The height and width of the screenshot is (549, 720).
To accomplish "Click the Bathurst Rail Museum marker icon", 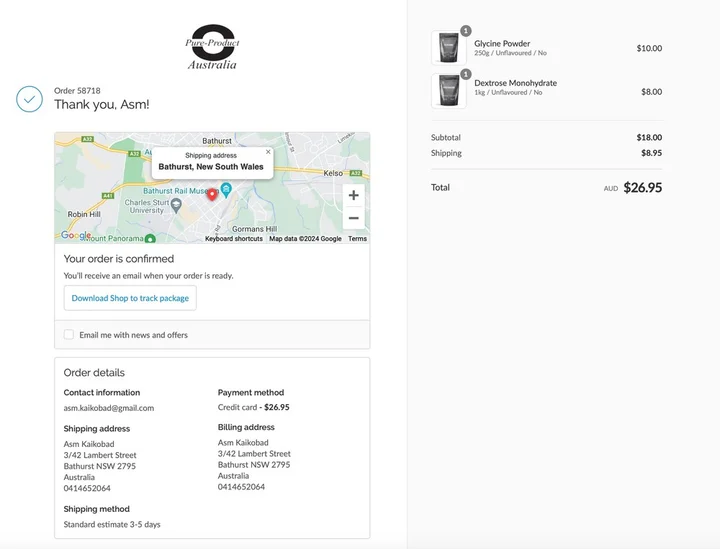I will pos(227,190).
